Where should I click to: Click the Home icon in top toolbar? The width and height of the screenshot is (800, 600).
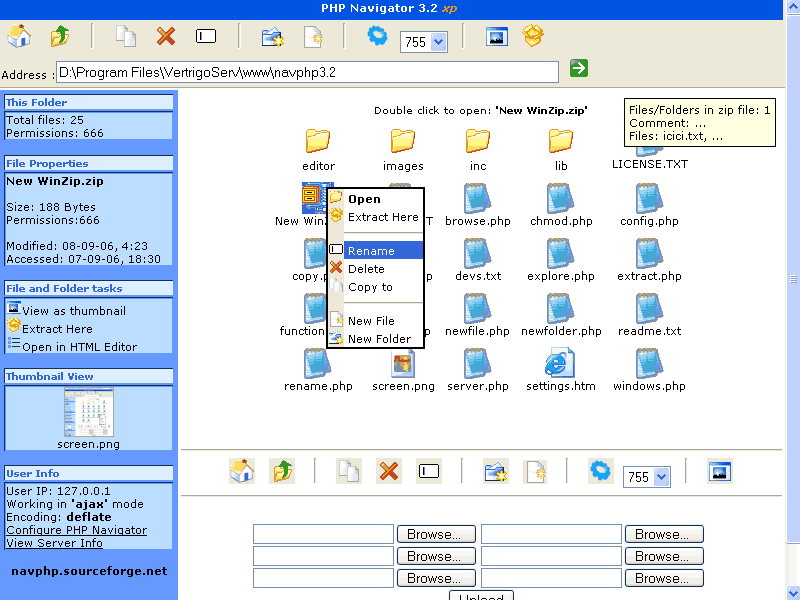(x=19, y=36)
